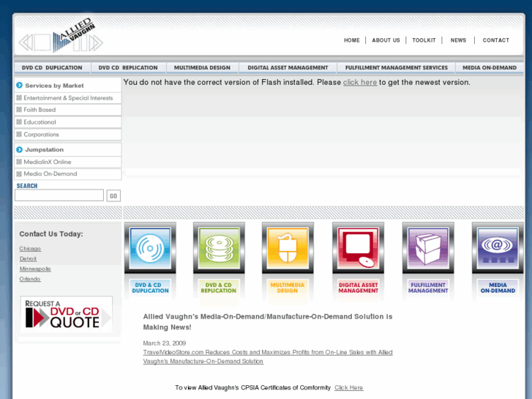This screenshot has width=532, height=399.
Task: Open Entertainment & Special Interests market link
Action: 68,98
